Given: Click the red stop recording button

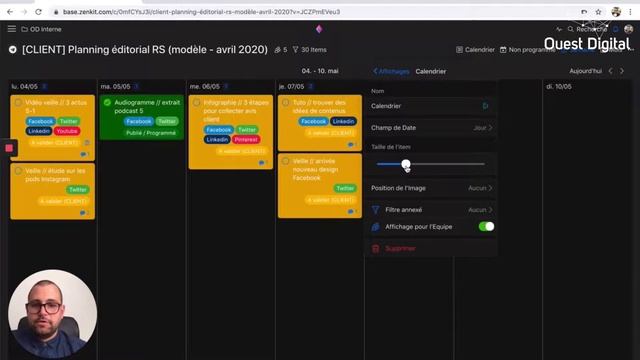Looking at the screenshot, I should click(x=9, y=148).
